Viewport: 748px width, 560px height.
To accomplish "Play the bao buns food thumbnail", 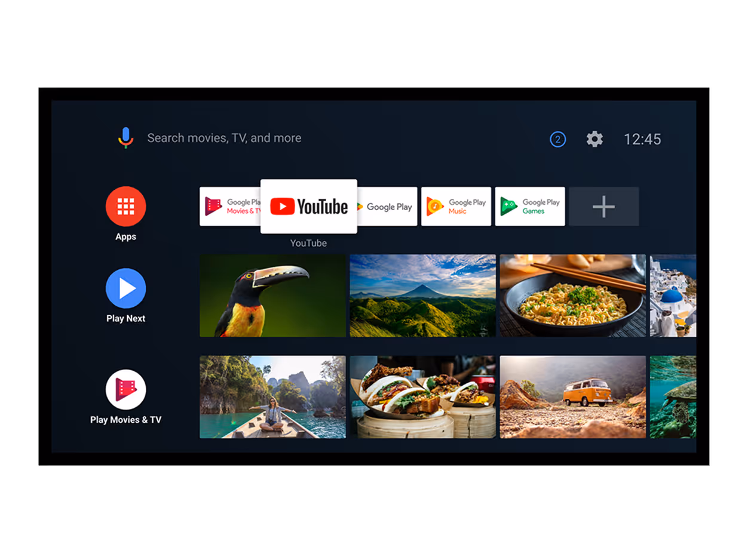I will pos(422,397).
